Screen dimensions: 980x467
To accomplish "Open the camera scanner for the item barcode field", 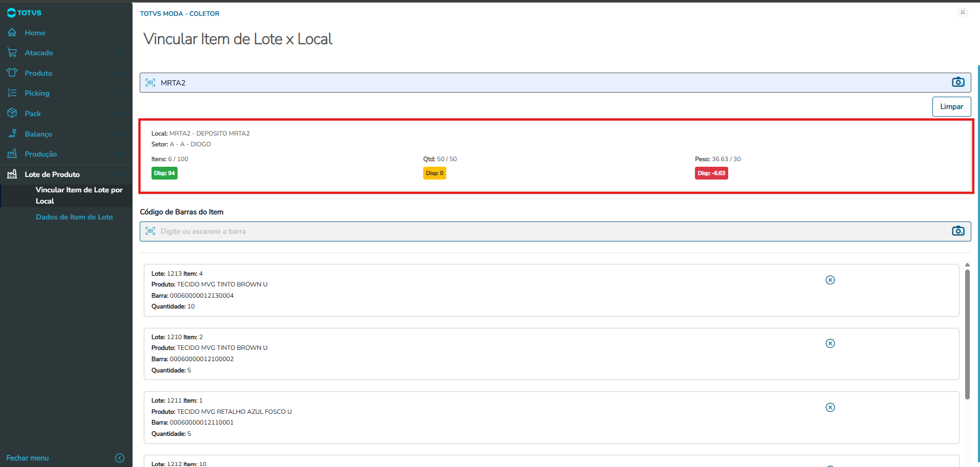I will click(x=958, y=231).
